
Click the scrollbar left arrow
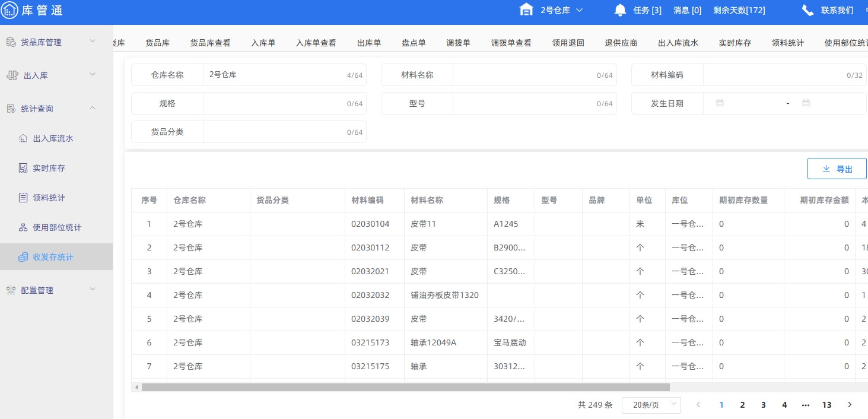tap(136, 387)
